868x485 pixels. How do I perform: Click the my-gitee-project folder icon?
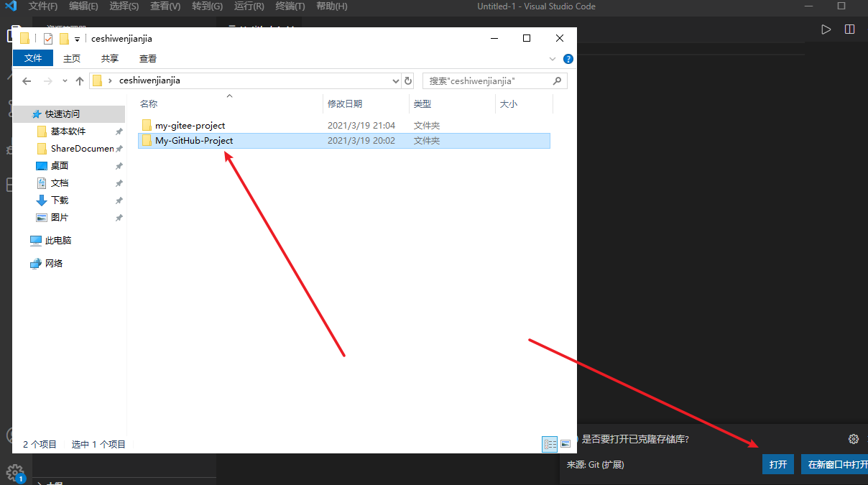click(147, 126)
